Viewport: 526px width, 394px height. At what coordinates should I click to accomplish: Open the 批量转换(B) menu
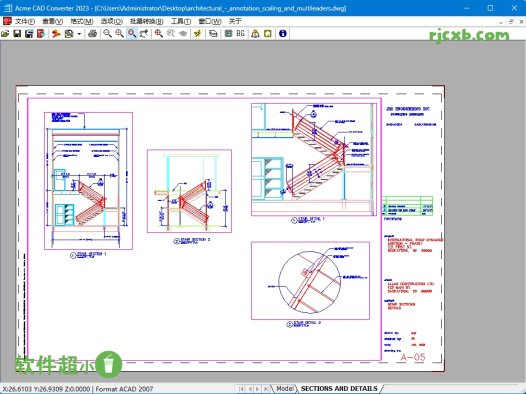147,21
